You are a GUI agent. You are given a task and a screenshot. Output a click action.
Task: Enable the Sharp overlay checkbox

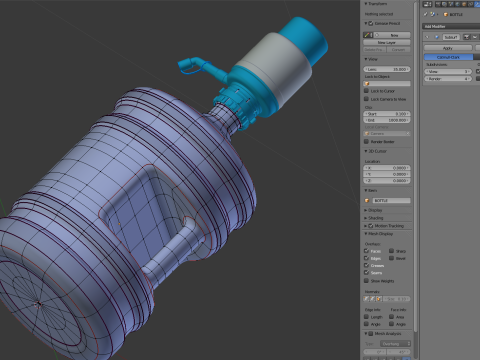392,251
